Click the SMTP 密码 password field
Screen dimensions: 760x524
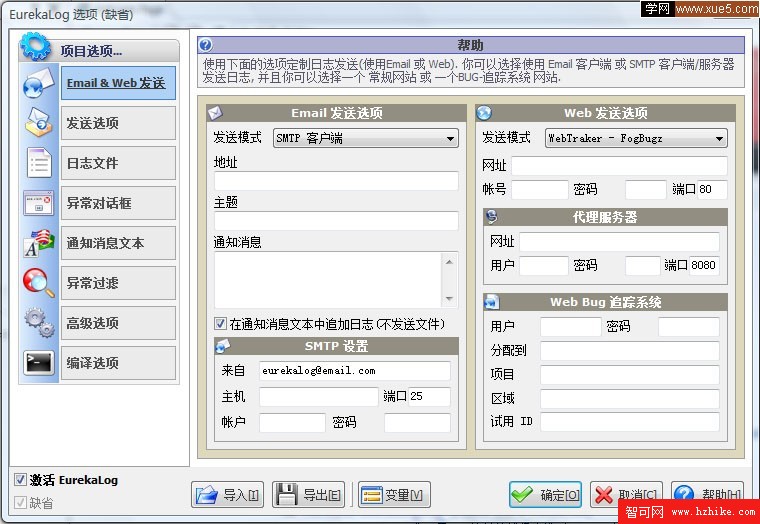(417, 423)
